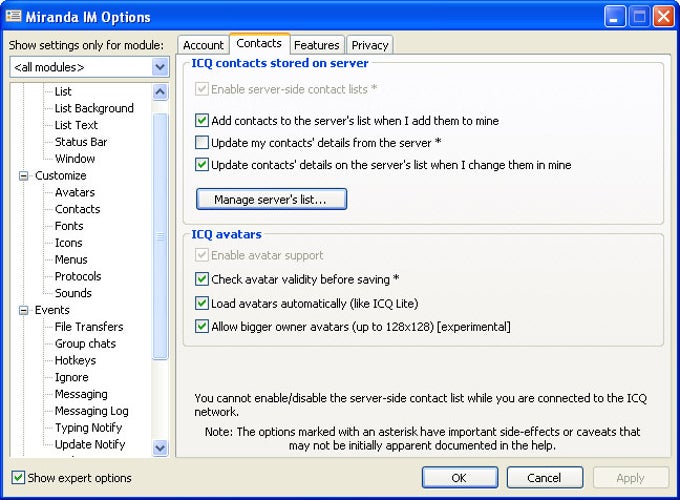
Task: Select Icons in the tree
Action: (x=69, y=243)
